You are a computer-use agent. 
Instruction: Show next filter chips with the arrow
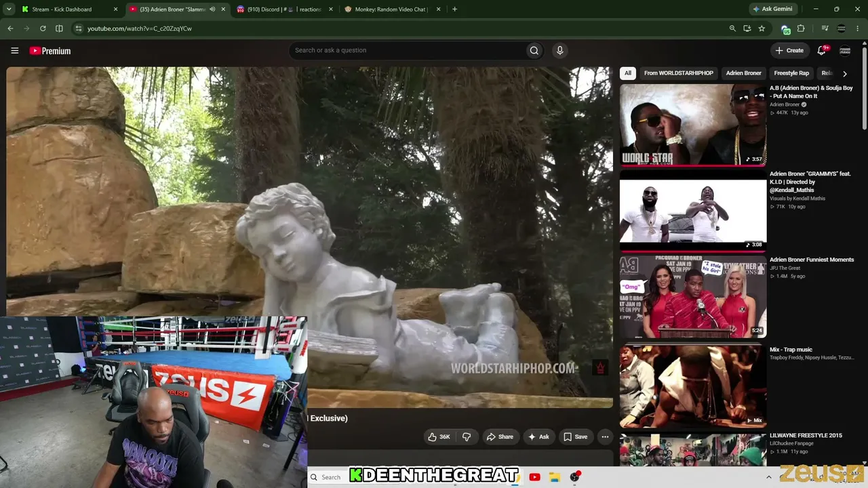tap(844, 73)
